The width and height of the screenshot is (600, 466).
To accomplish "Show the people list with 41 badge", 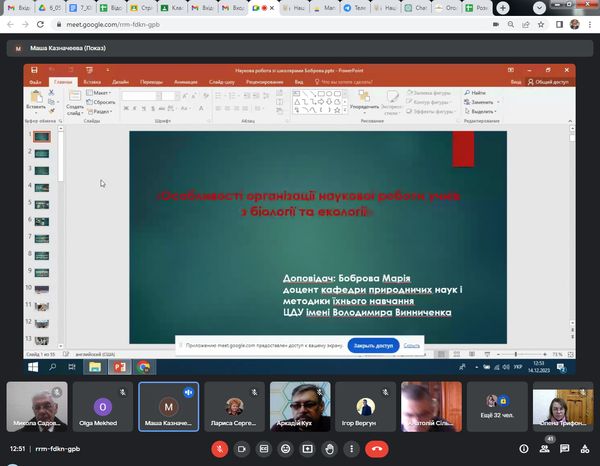I will (543, 449).
